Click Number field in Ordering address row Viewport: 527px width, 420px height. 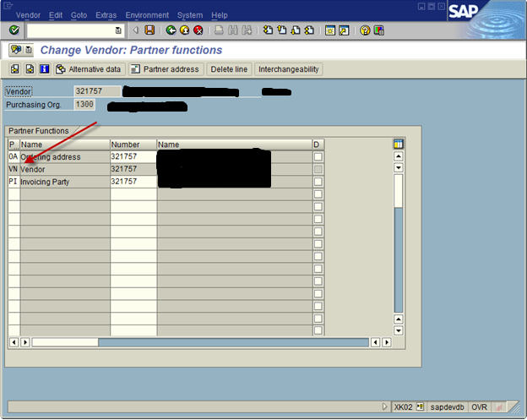pyautogui.click(x=133, y=156)
